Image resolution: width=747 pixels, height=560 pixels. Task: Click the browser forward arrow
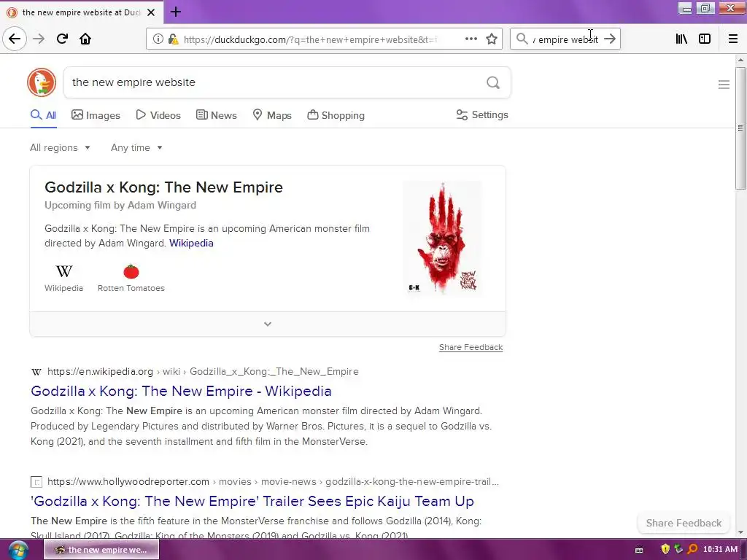[39, 39]
